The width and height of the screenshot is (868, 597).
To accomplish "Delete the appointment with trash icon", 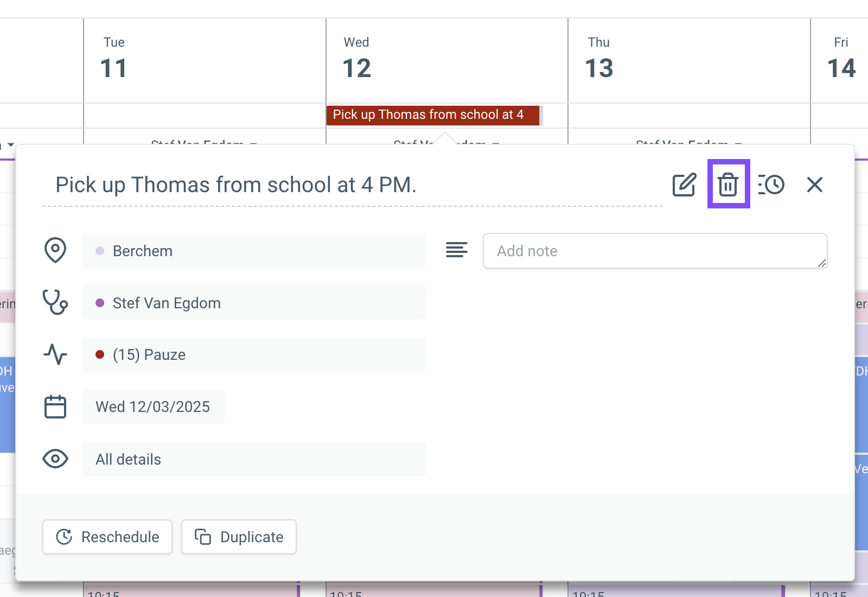I will [728, 185].
